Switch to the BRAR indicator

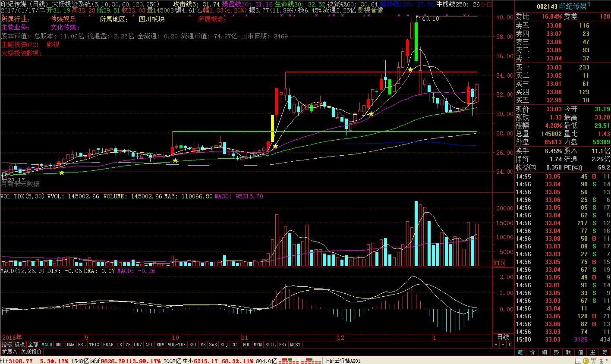coord(108,345)
